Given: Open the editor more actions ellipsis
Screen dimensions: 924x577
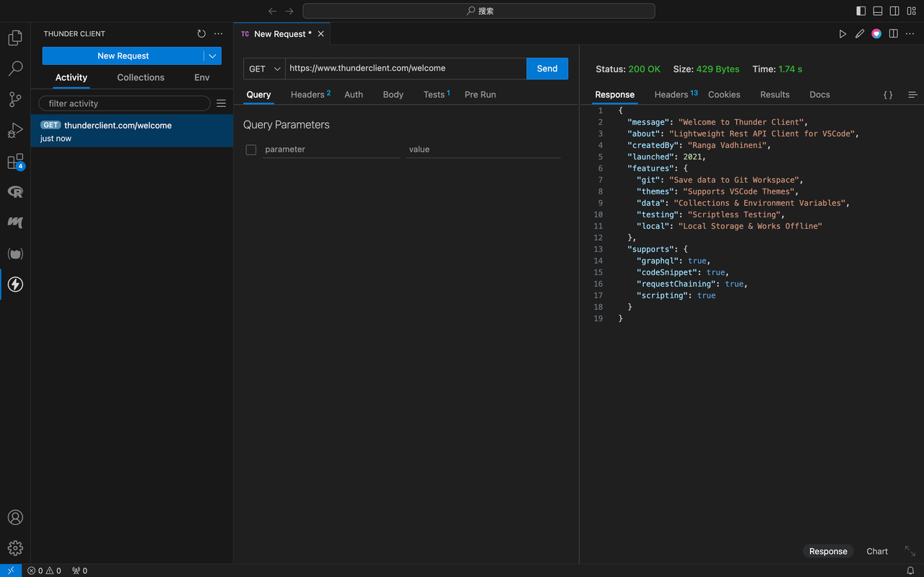Looking at the screenshot, I should click(x=911, y=34).
